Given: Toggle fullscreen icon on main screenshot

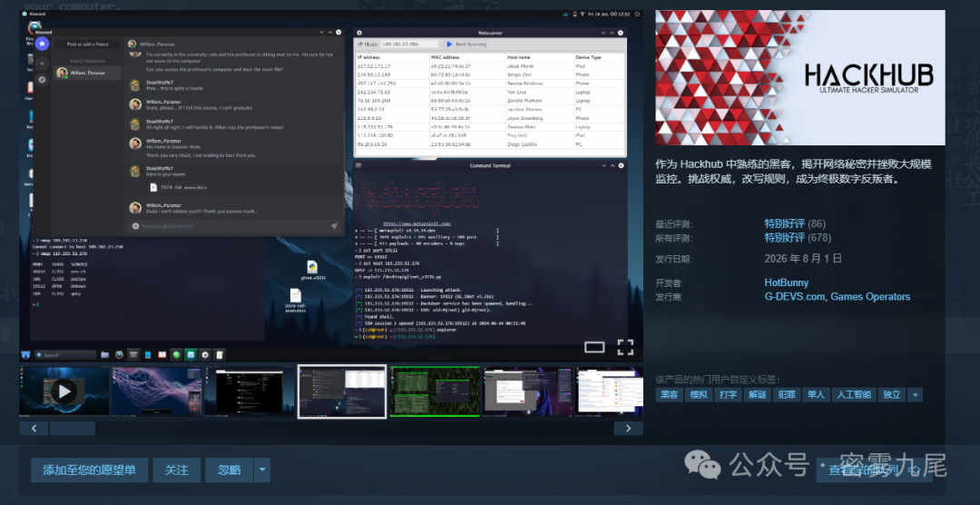Looking at the screenshot, I should point(625,347).
